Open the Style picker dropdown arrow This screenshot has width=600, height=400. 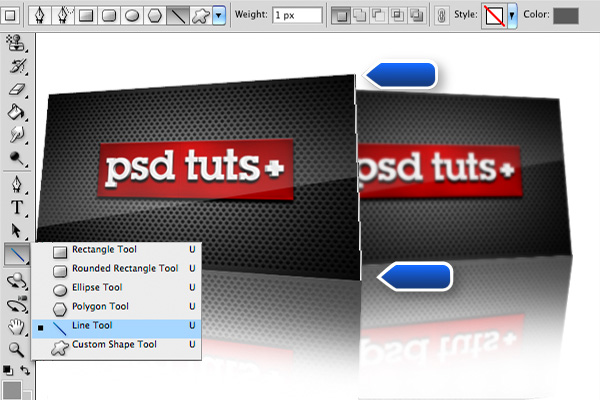(512, 16)
